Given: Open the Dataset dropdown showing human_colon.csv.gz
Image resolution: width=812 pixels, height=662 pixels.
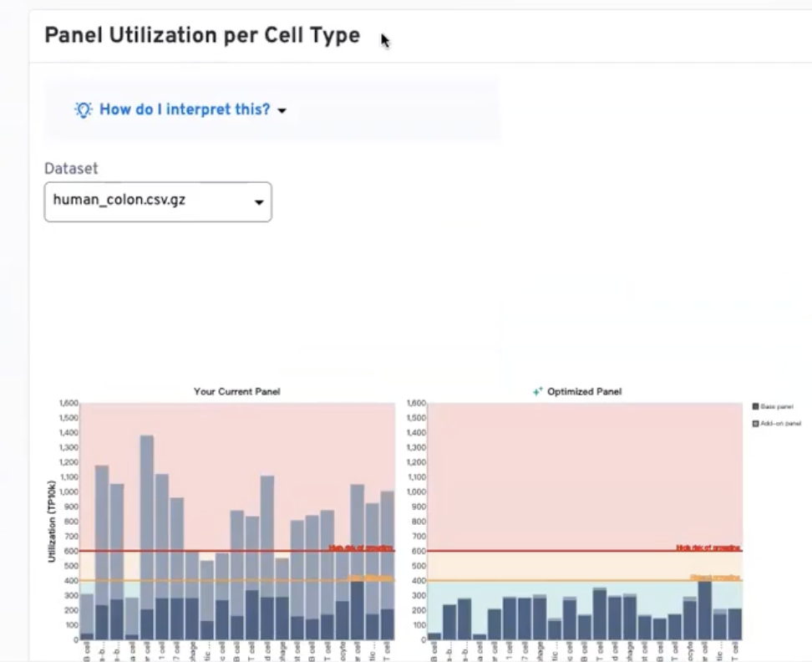Looking at the screenshot, I should 157,201.
